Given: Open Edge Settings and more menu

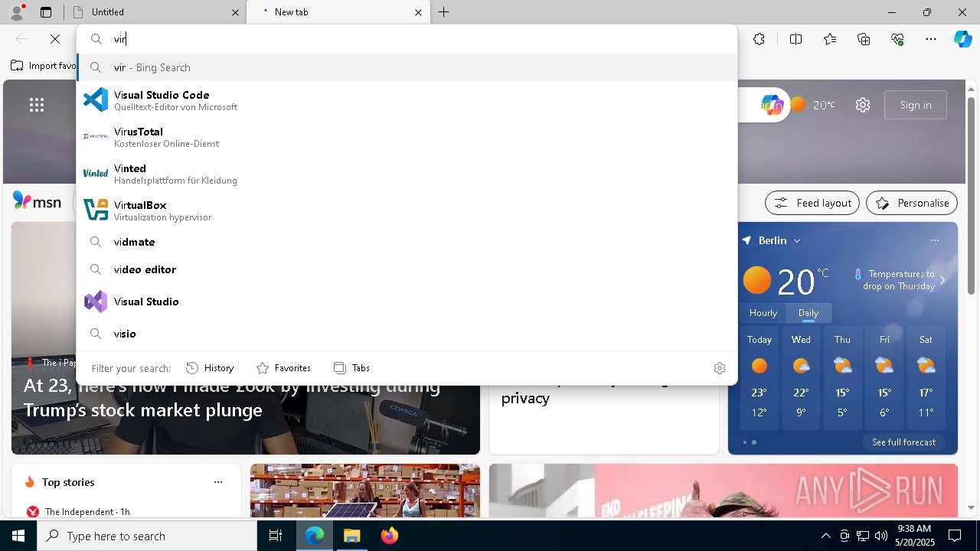Looking at the screenshot, I should [x=931, y=39].
